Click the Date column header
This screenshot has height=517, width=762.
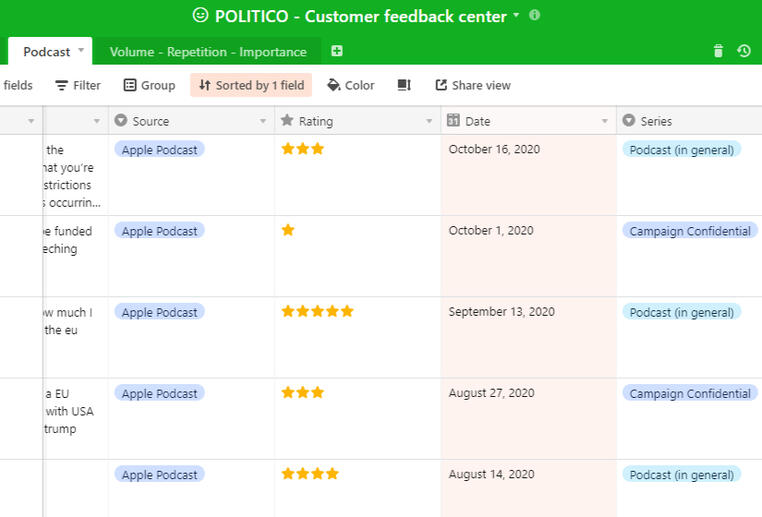[x=529, y=121]
